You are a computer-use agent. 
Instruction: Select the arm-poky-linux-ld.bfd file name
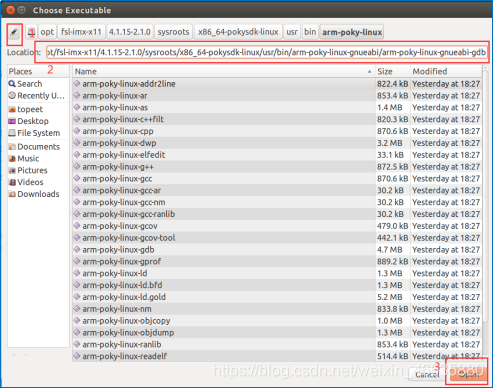coord(122,285)
